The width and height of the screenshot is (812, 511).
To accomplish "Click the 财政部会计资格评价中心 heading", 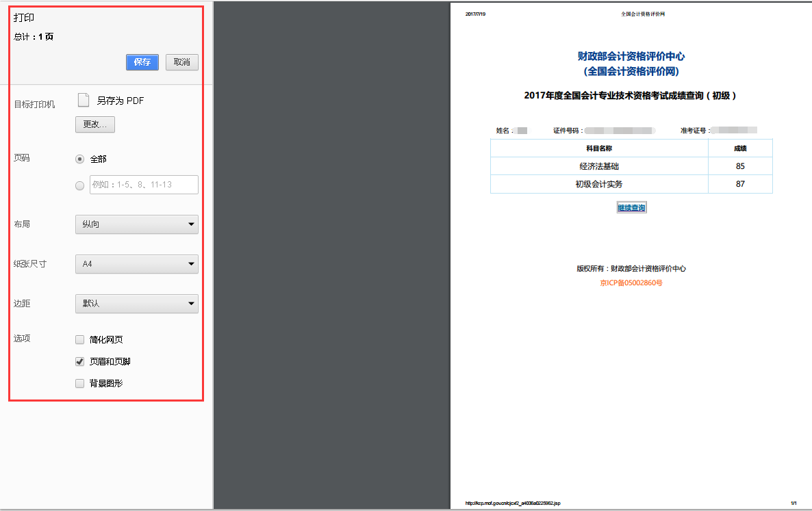I will pos(631,57).
